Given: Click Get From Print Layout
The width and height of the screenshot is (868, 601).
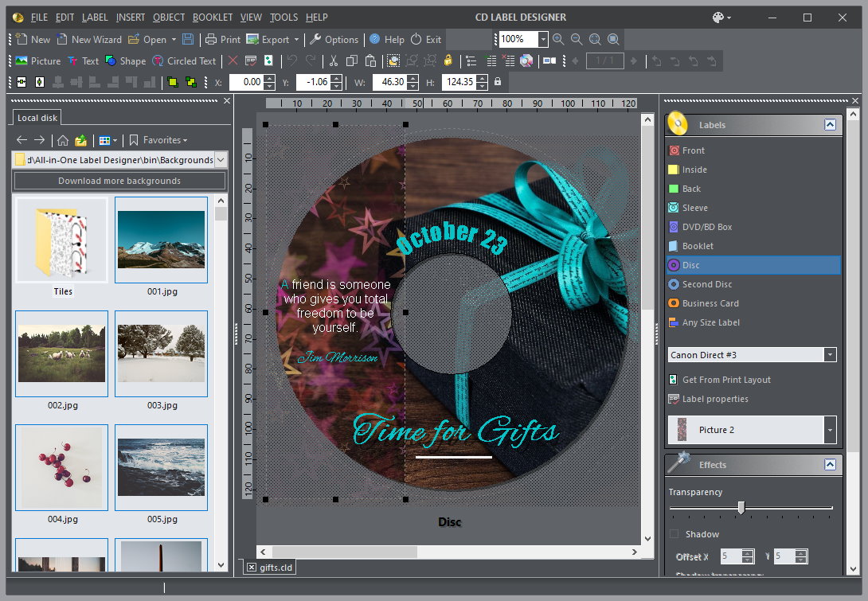Looking at the screenshot, I should (x=726, y=380).
